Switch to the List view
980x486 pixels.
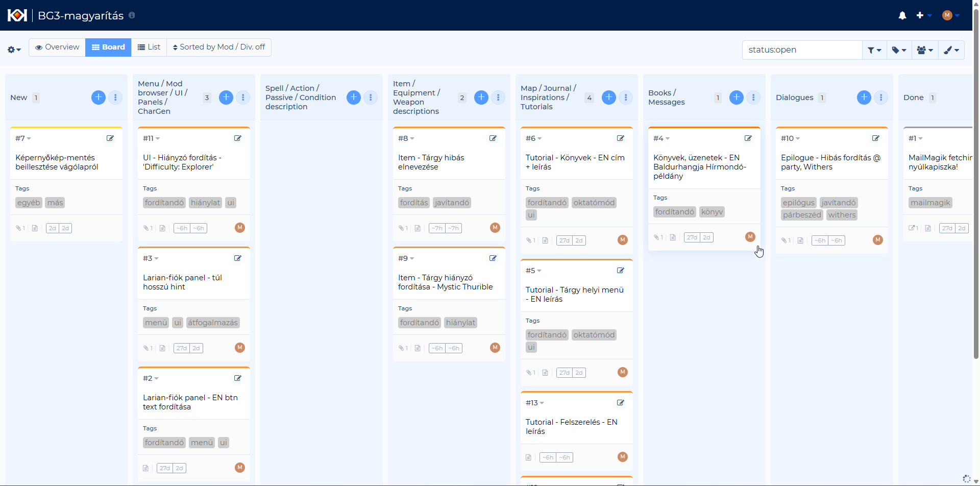click(x=149, y=47)
